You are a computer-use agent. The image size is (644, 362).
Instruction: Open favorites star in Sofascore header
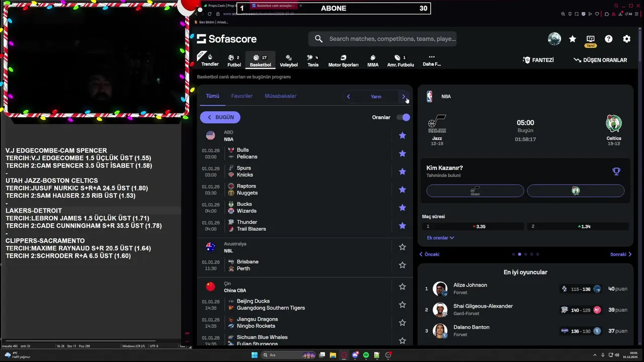[573, 39]
